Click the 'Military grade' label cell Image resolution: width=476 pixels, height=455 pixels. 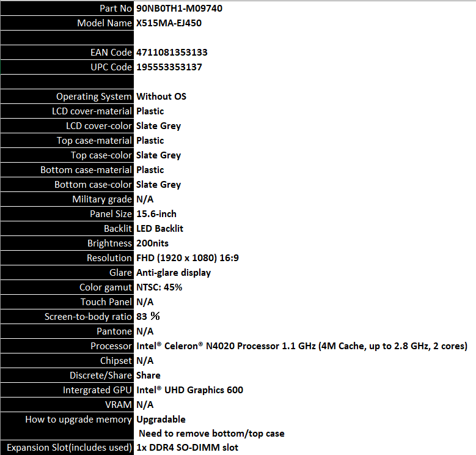(101, 199)
